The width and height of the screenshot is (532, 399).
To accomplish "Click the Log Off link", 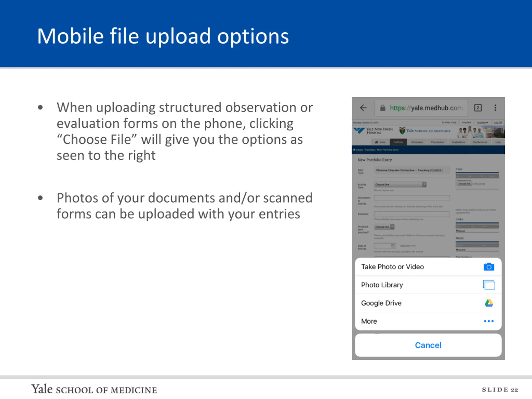I will tap(498, 122).
